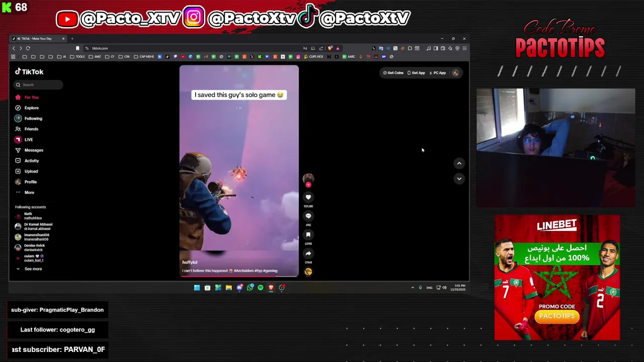644x362 pixels.
Task: Reload the TikTok page
Action: coord(28,48)
